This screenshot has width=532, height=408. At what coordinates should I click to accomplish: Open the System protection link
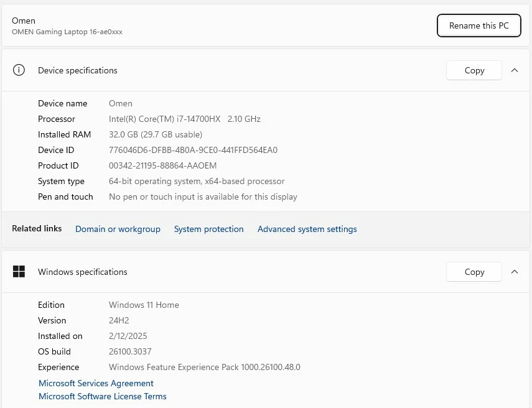click(208, 229)
